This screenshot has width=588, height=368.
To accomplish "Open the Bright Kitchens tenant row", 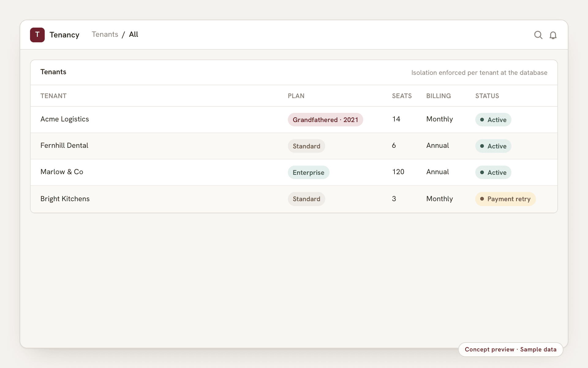I will click(x=294, y=199).
